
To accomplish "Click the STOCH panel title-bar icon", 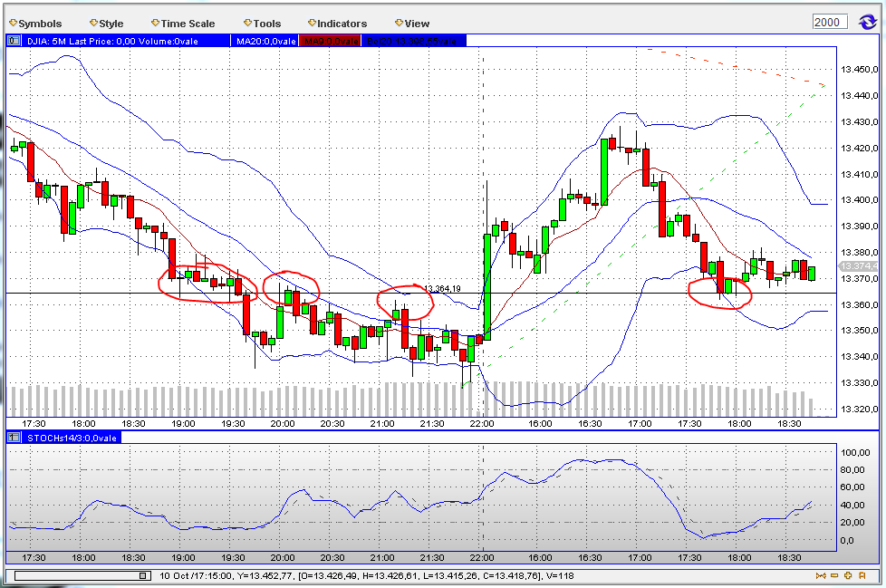I will (x=12, y=439).
